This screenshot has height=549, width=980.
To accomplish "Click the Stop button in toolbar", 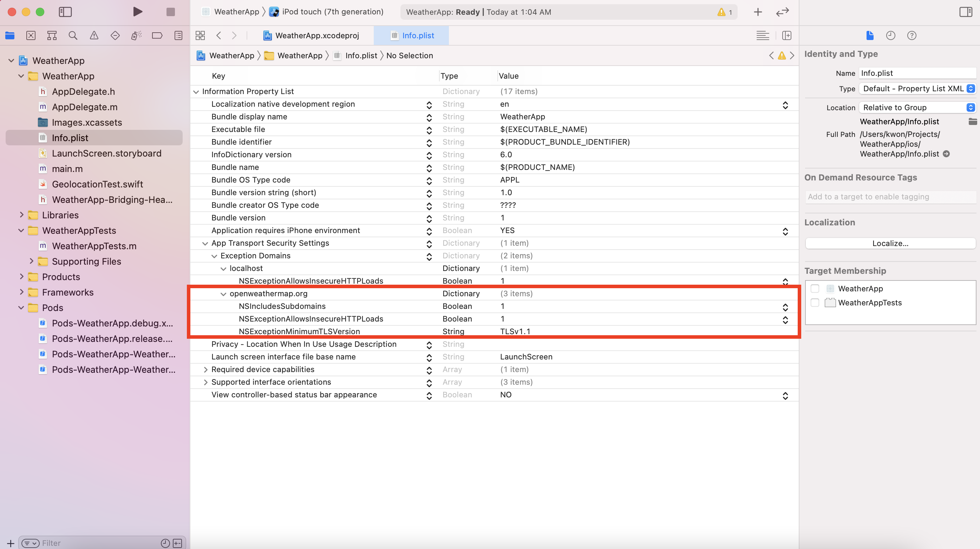I will pos(170,12).
